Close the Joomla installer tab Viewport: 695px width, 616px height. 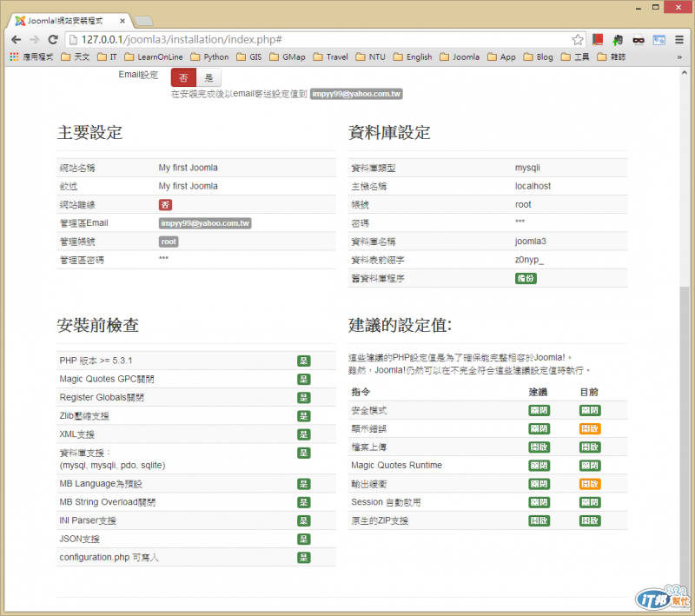tap(122, 21)
